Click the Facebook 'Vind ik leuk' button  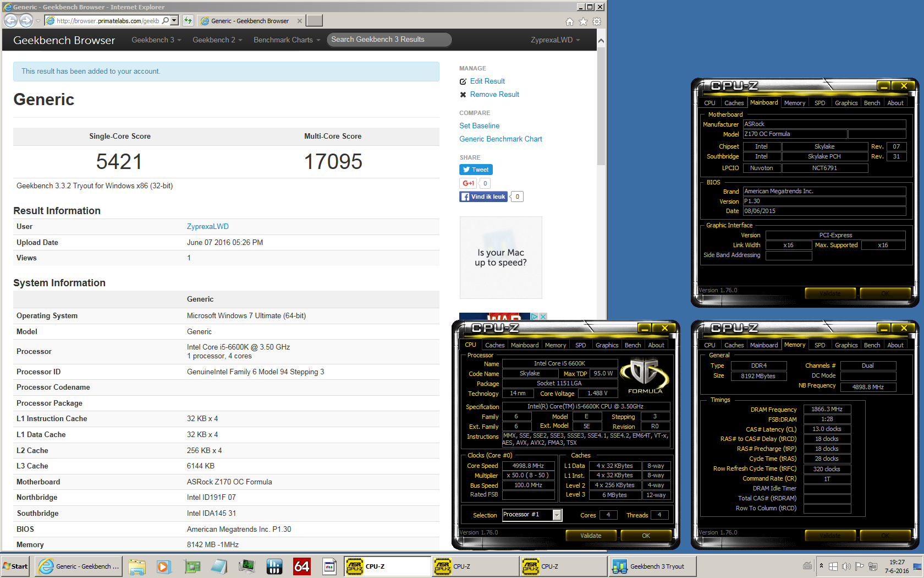pyautogui.click(x=483, y=197)
